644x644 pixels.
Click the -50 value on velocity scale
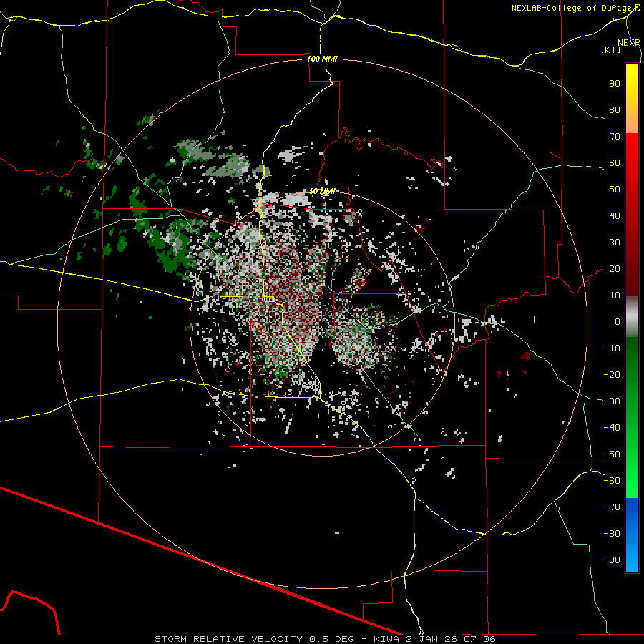click(x=612, y=454)
